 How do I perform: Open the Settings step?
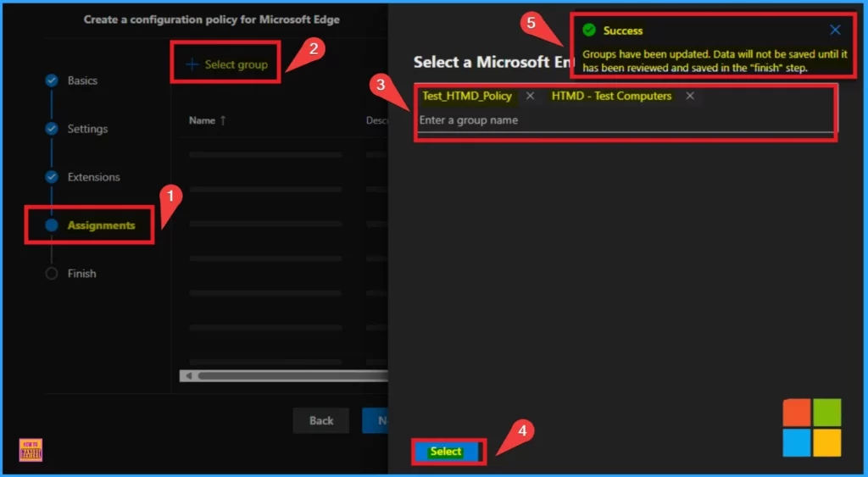pos(87,129)
